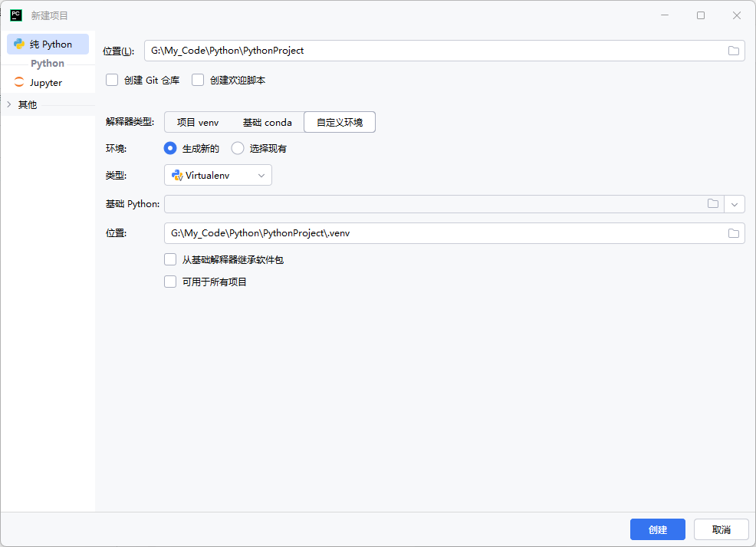Switch to 基础 conda interpreter type

click(x=267, y=123)
